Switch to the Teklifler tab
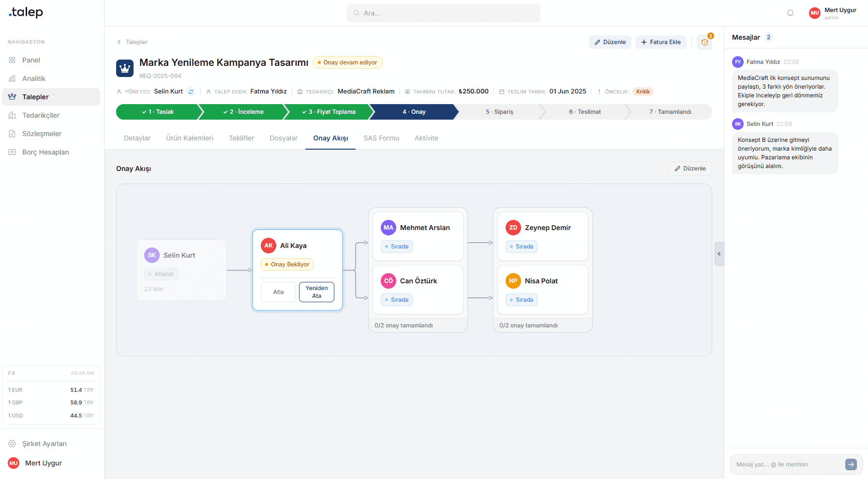 point(241,138)
